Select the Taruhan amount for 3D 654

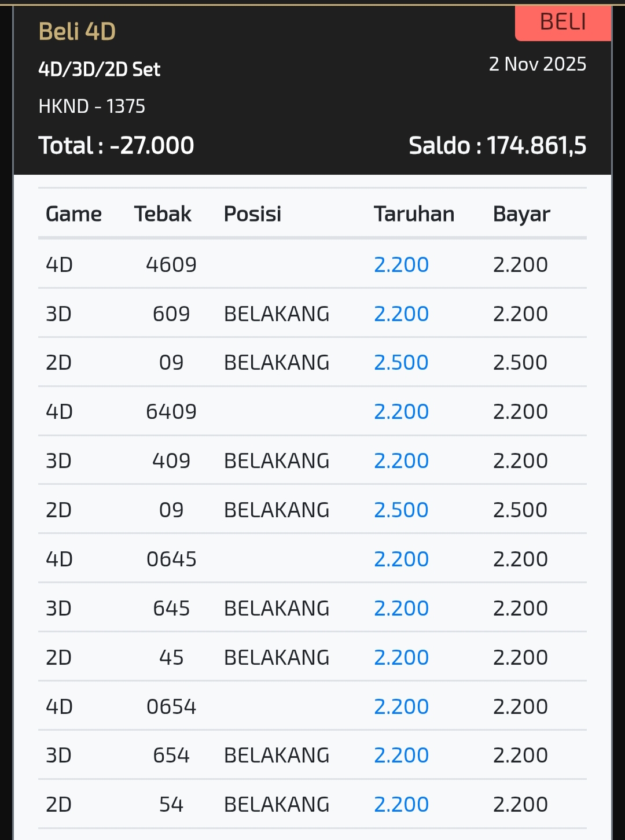[401, 755]
